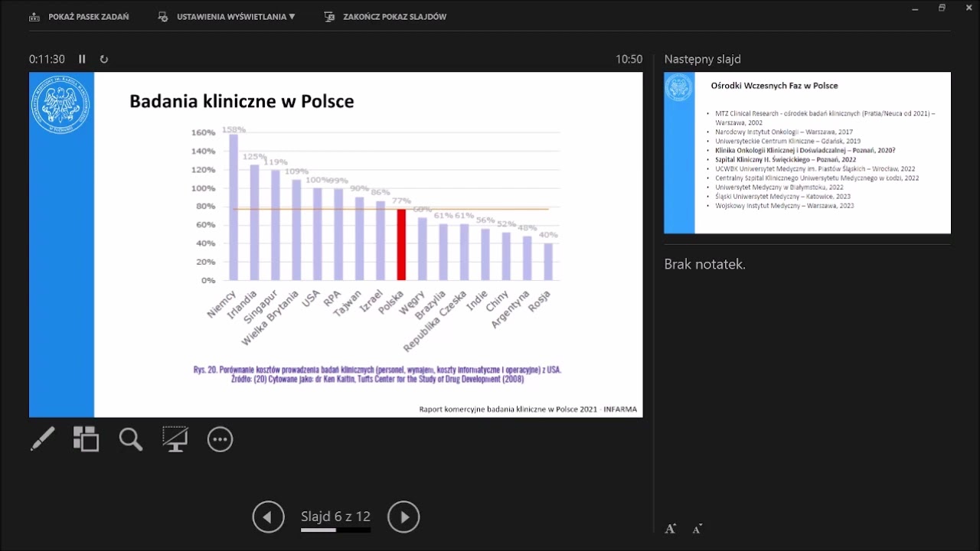The image size is (980, 551).
Task: Reset the slide timer
Action: 104,59
